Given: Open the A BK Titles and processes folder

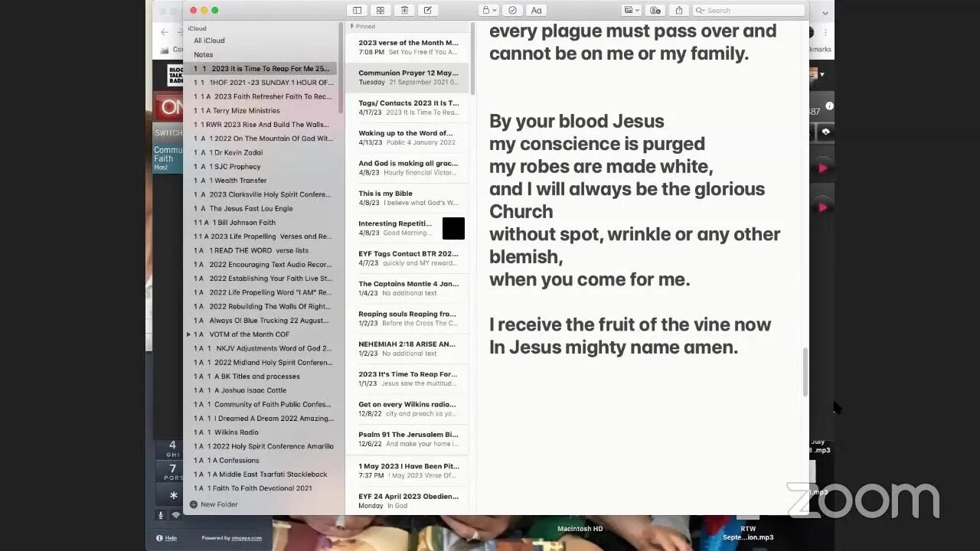Looking at the screenshot, I should 261,377.
